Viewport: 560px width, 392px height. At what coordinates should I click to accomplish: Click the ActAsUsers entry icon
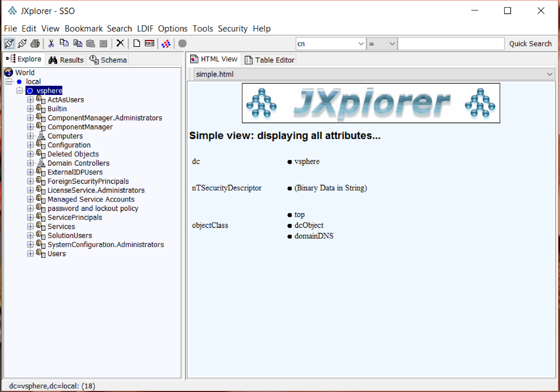pyautogui.click(x=40, y=99)
